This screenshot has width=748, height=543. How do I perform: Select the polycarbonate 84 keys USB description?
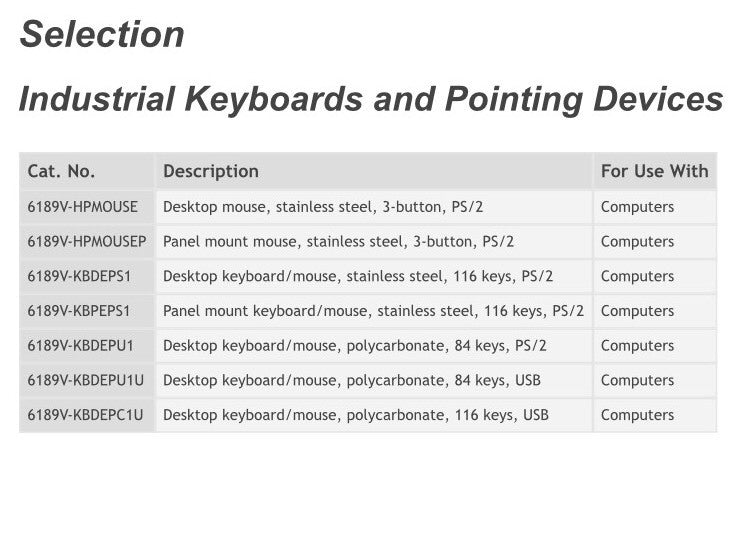[352, 380]
